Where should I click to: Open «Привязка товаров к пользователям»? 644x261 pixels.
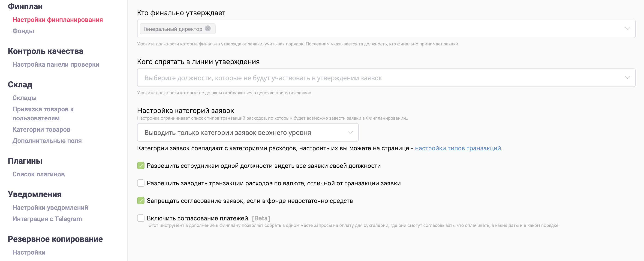click(43, 114)
